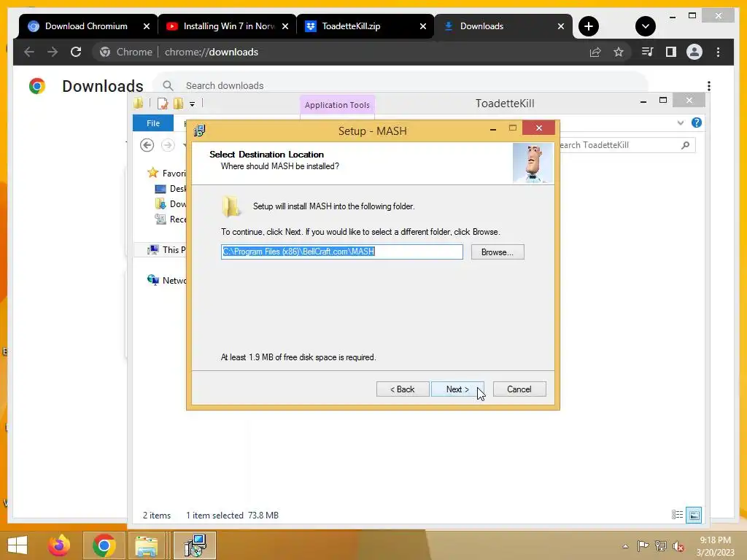The image size is (747, 560).
Task: Open the Action Center flag icon
Action: point(643,545)
